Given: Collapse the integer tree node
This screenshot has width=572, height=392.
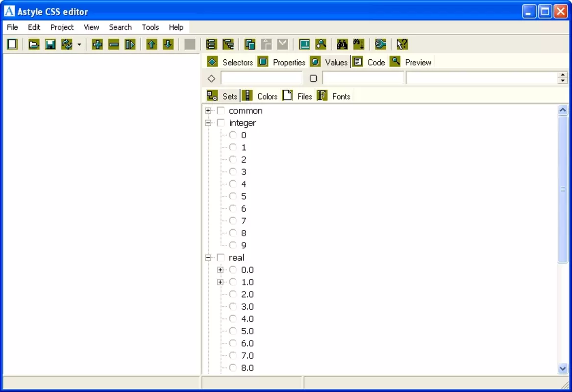Looking at the screenshot, I should click(x=208, y=123).
